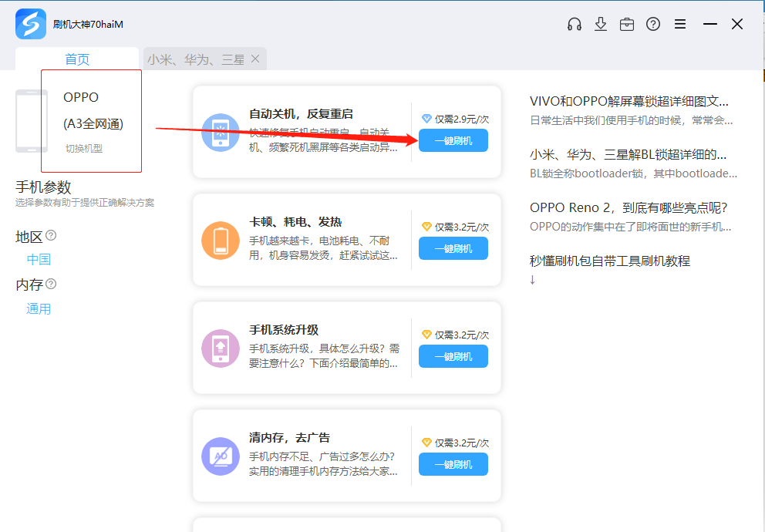Screen dimensions: 765x532
Task: Click the down arrow under 秒懂刷机包 article
Action: tap(532, 279)
